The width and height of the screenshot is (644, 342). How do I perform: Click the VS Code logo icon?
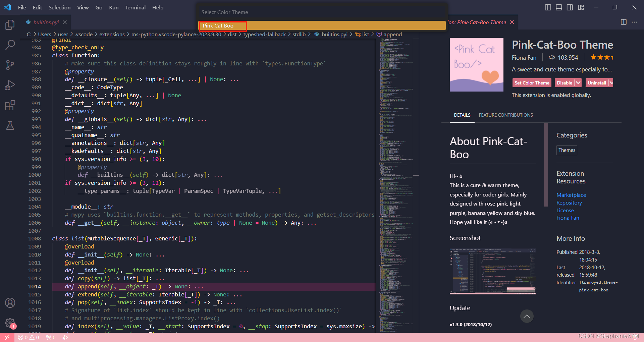(x=7, y=7)
